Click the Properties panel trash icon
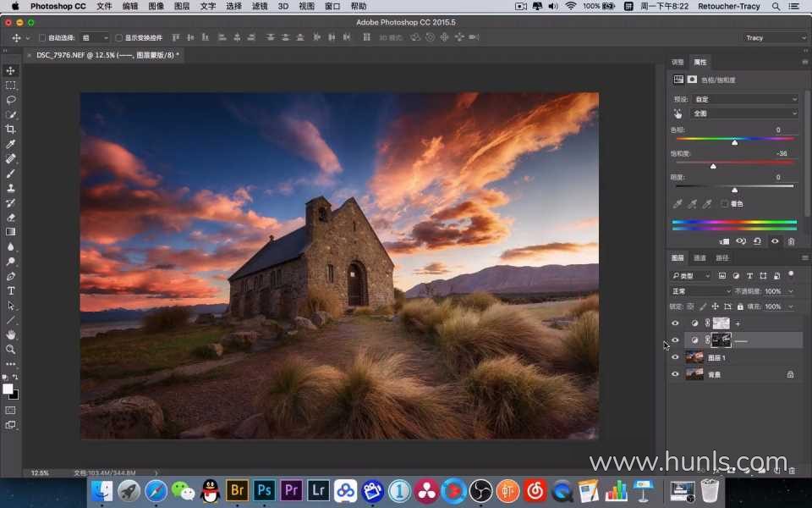812x508 pixels. [x=791, y=241]
